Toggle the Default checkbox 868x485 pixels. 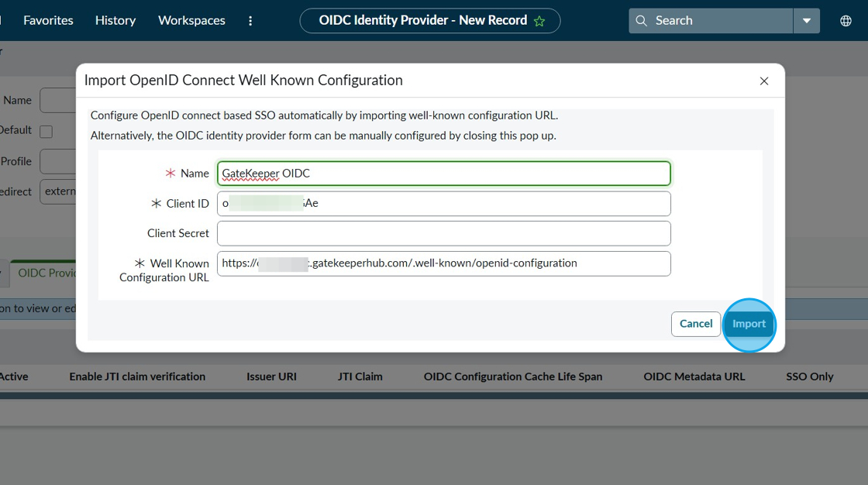(x=46, y=132)
